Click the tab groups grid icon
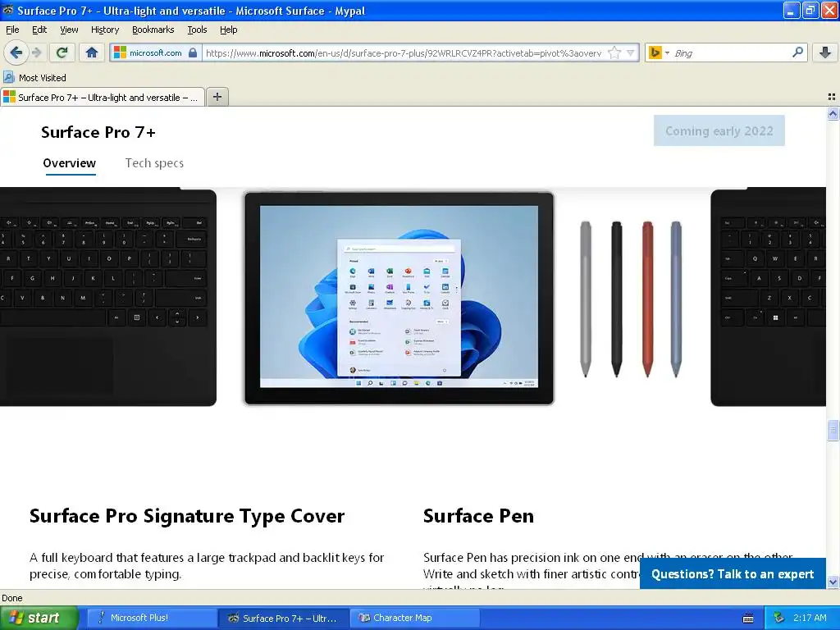 click(832, 97)
